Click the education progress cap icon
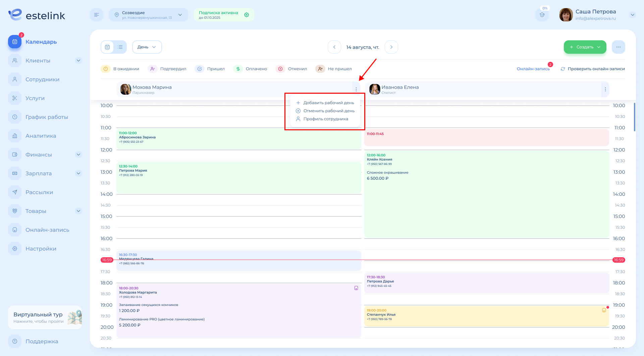 [x=542, y=15]
